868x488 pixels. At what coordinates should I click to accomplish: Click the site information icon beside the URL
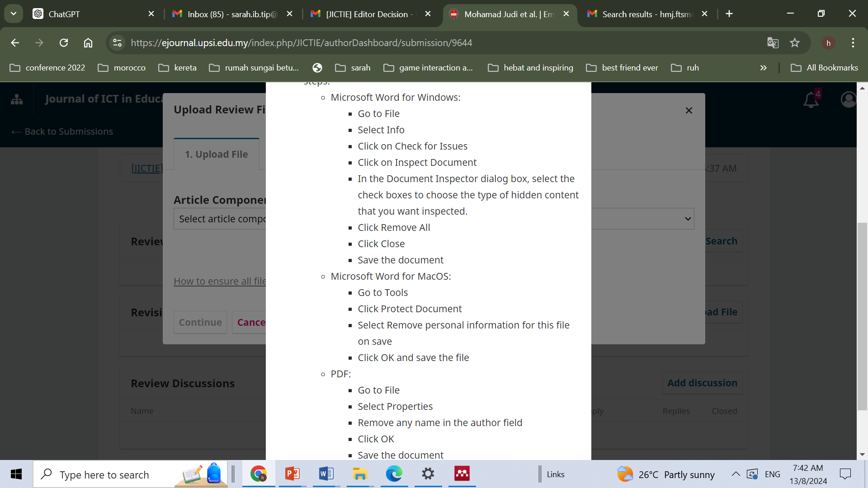coord(118,43)
